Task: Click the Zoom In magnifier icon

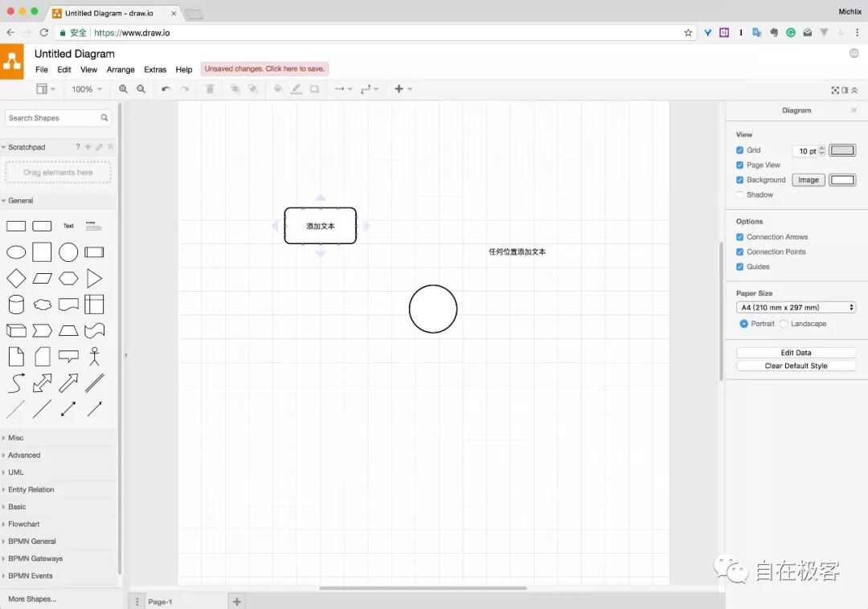Action: pos(123,89)
